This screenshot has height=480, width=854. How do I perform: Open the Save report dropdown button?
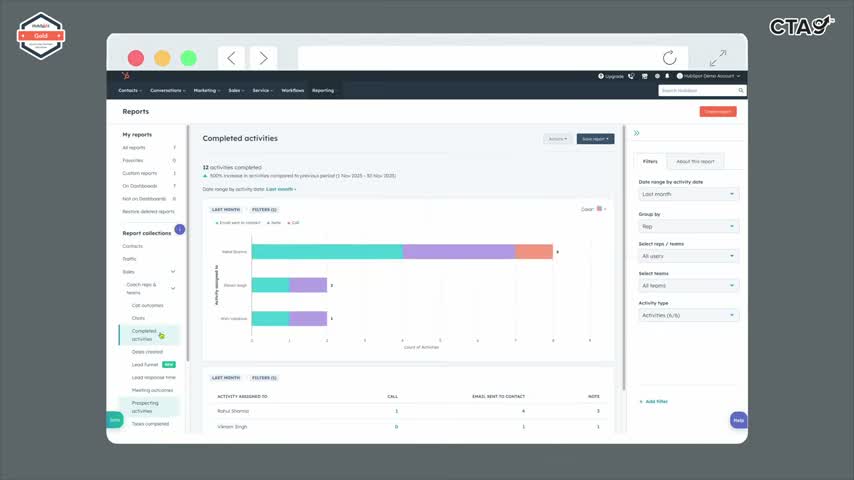(x=595, y=139)
